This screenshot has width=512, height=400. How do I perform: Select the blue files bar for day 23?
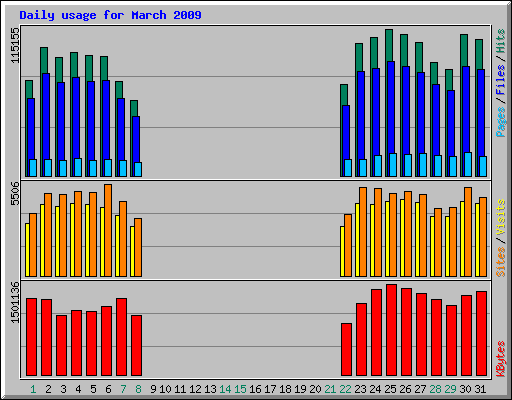tap(361, 115)
